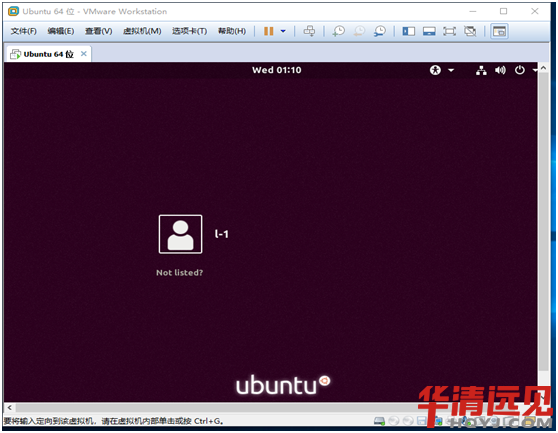Minimize the VMware Workstation window
558x433 pixels.
click(x=473, y=11)
